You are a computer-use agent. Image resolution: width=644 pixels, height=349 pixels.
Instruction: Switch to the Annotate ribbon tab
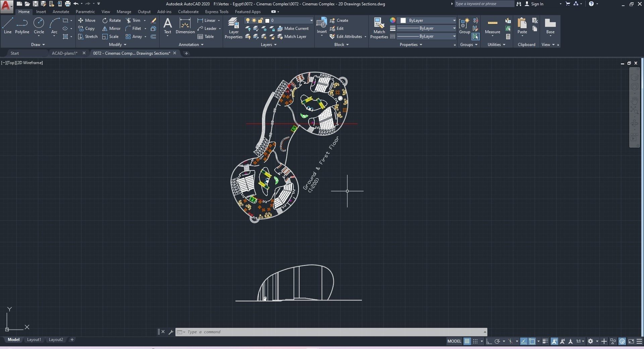point(61,12)
